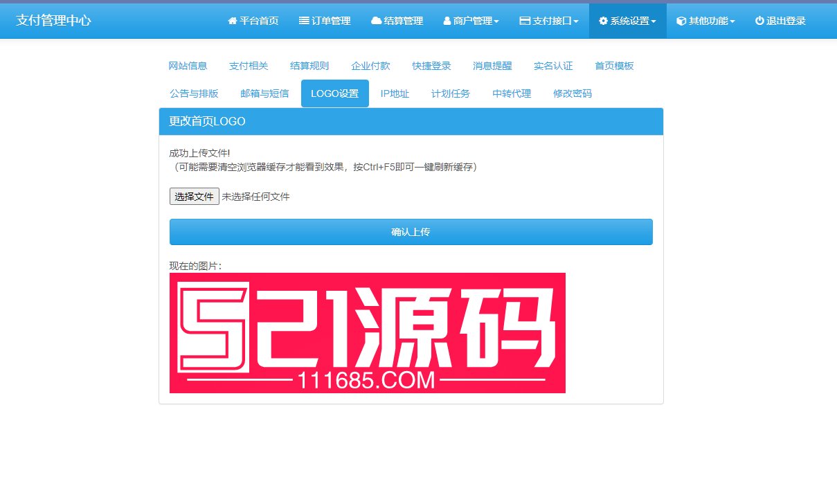
Task: Switch to the 实名认证 tab
Action: 553,66
